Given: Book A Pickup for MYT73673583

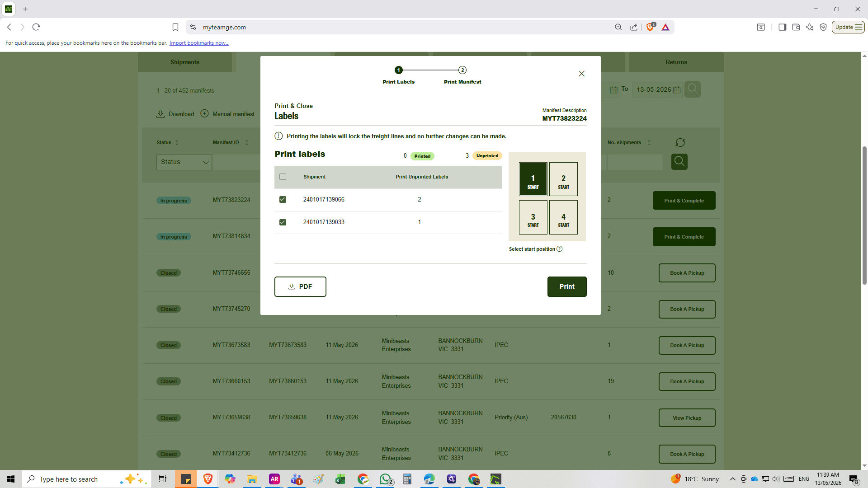Looking at the screenshot, I should 687,345.
